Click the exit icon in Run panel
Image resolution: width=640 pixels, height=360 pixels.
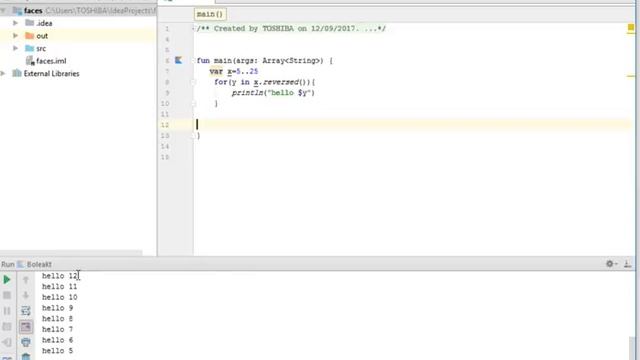(7, 342)
